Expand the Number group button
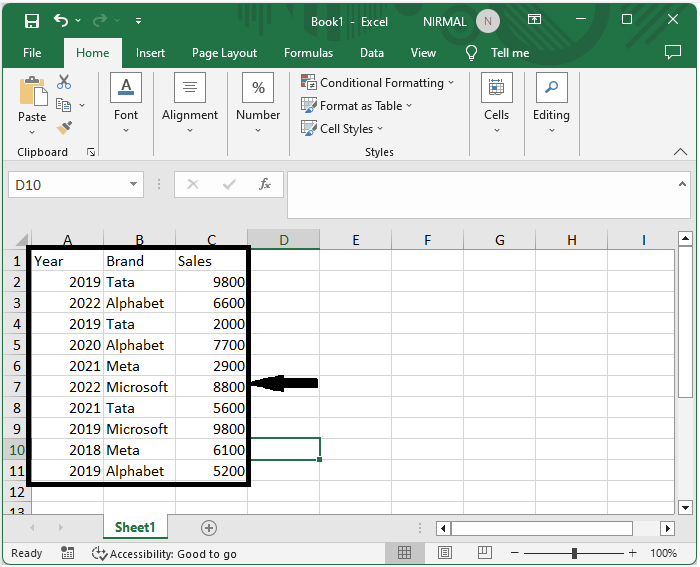Viewport: 700px width, 567px height. [258, 104]
